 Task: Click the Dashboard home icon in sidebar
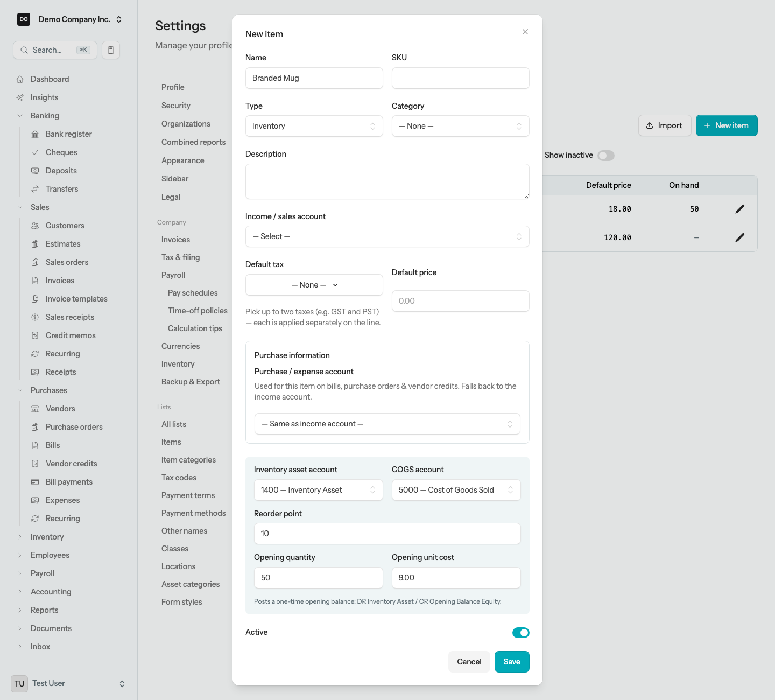click(20, 79)
